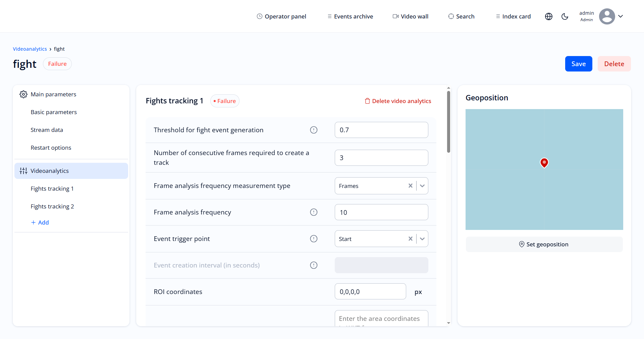This screenshot has height=339, width=644.
Task: Click the user avatar icon
Action: 607,16
